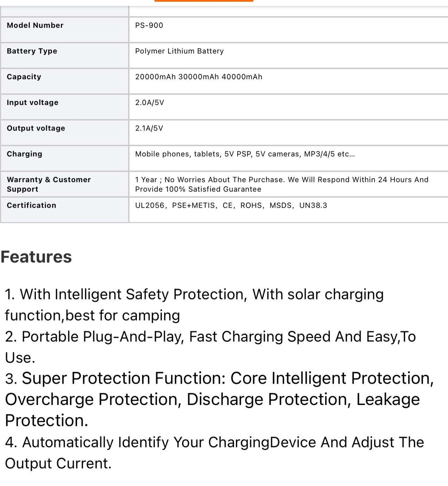Screen dimensions: 448x486
Task: Select the Mobile phones, tablets device list
Action: click(x=245, y=154)
